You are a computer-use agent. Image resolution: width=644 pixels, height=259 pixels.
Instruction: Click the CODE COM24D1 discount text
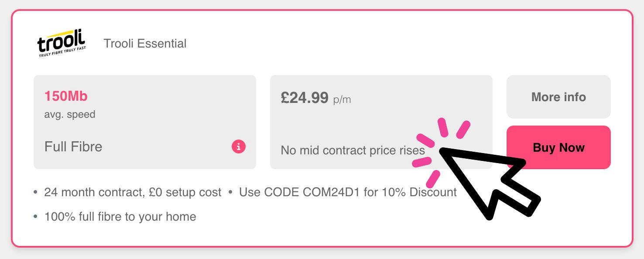coord(348,192)
